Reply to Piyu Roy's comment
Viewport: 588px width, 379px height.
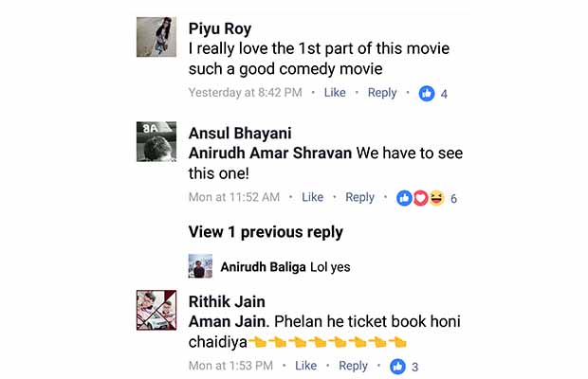(x=382, y=93)
